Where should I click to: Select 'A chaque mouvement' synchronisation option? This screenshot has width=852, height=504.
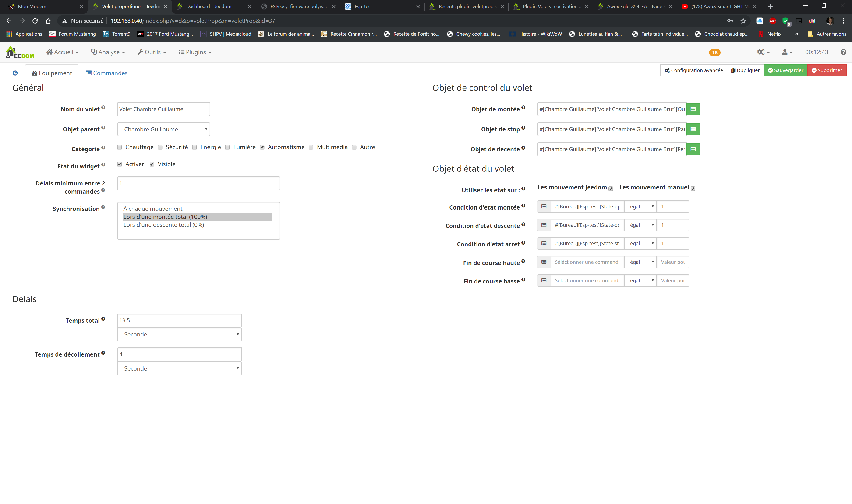tap(153, 209)
